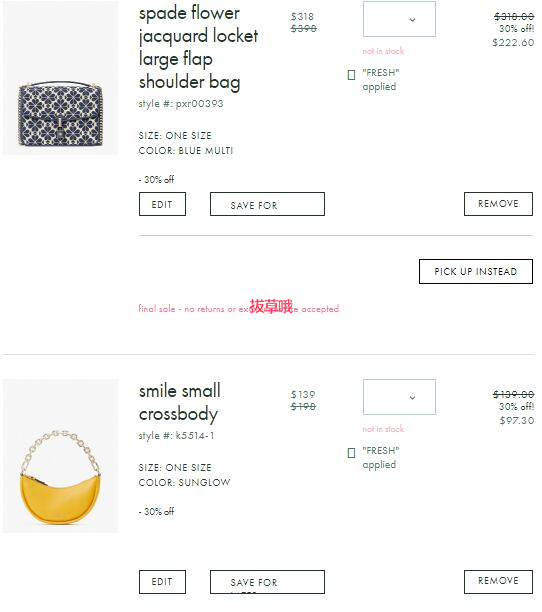Open spade flower jacquard locket product title
The image size is (542, 612).
pos(198,48)
